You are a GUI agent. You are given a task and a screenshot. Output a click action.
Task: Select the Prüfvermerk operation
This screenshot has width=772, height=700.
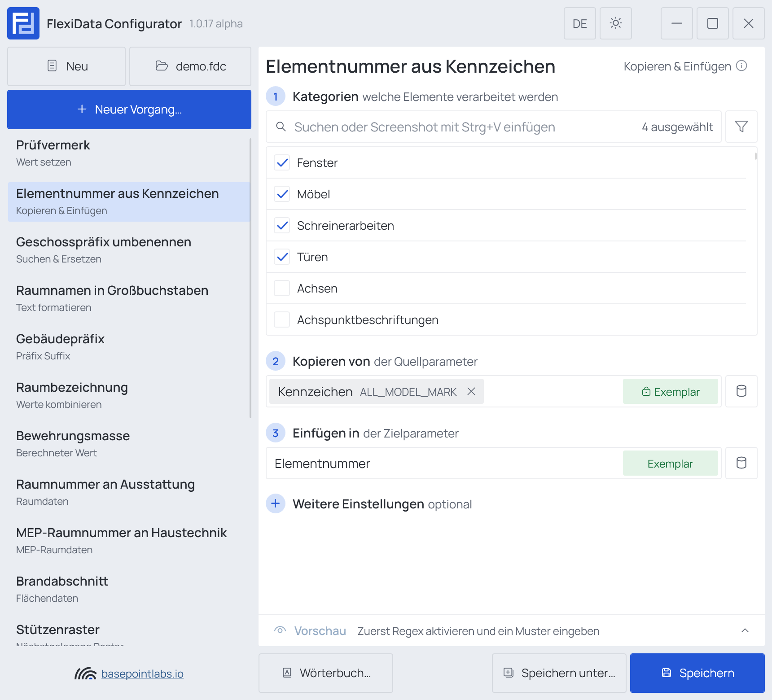click(129, 153)
